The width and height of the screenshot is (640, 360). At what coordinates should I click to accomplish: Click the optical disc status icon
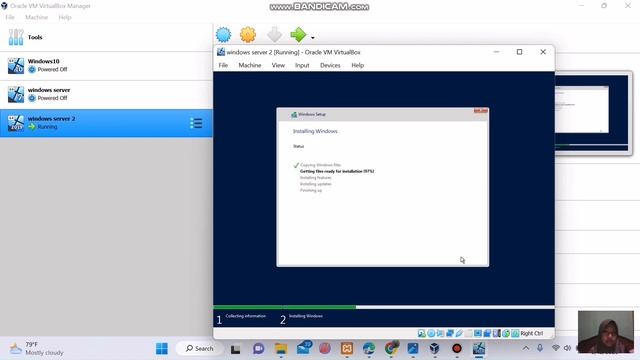431,333
